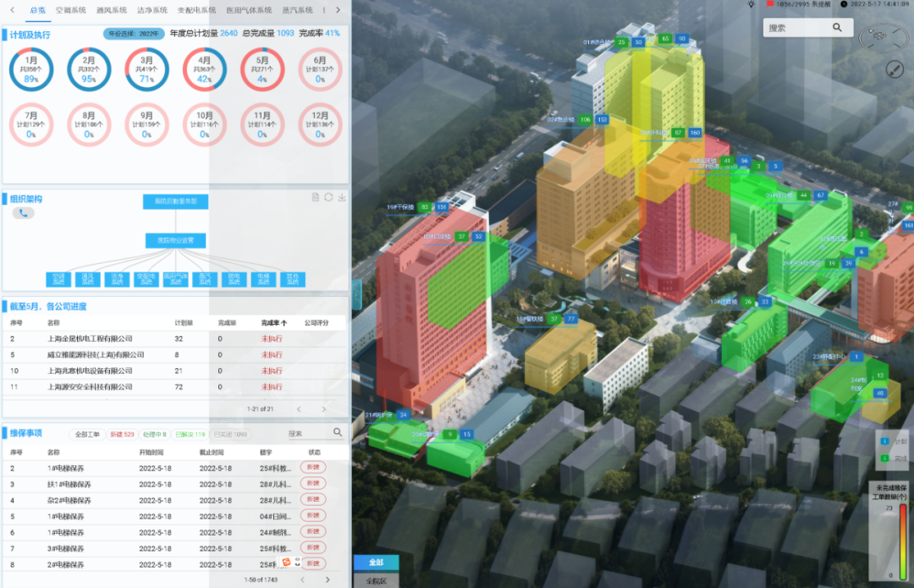This screenshot has height=588, width=914.
Task: Click the magnifier in the map search box
Action: coord(837,28)
